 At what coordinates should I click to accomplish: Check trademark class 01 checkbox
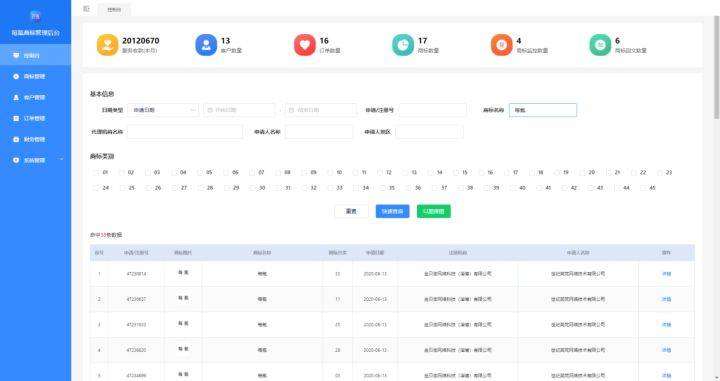pyautogui.click(x=96, y=173)
